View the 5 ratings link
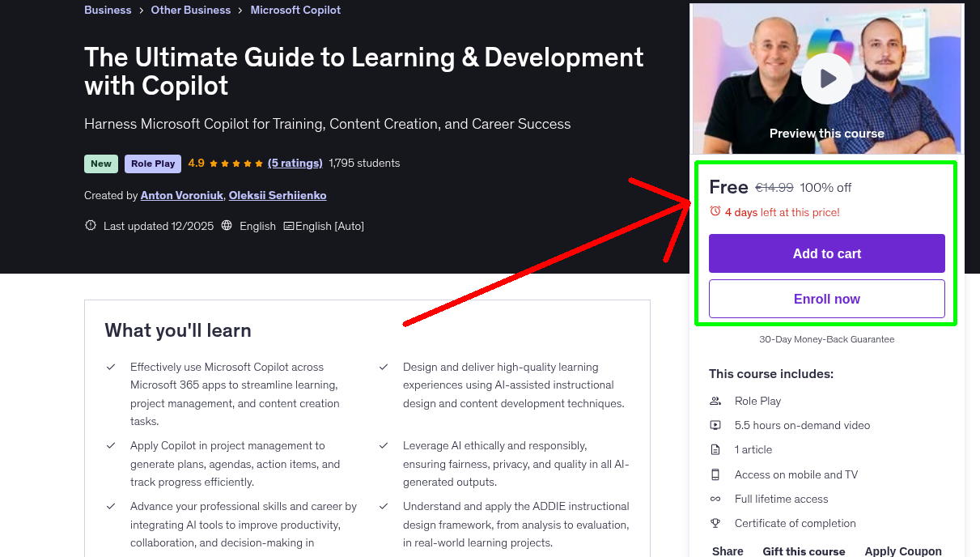This screenshot has width=980, height=557. point(295,163)
